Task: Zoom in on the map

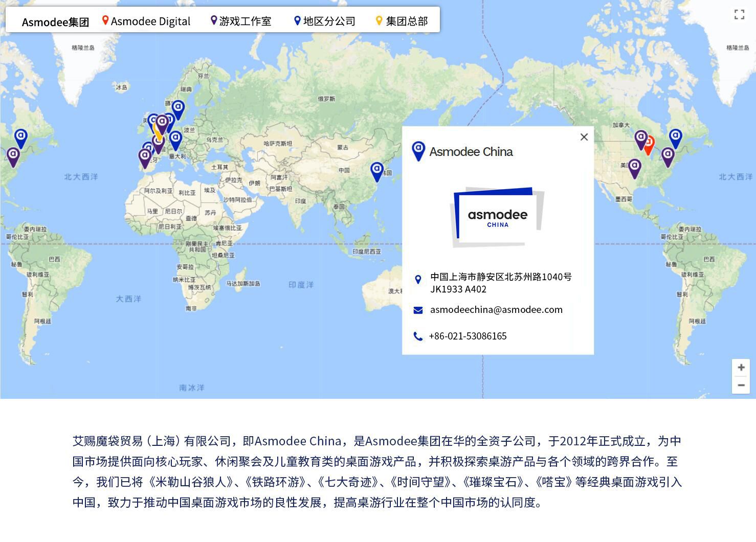Action: click(741, 367)
